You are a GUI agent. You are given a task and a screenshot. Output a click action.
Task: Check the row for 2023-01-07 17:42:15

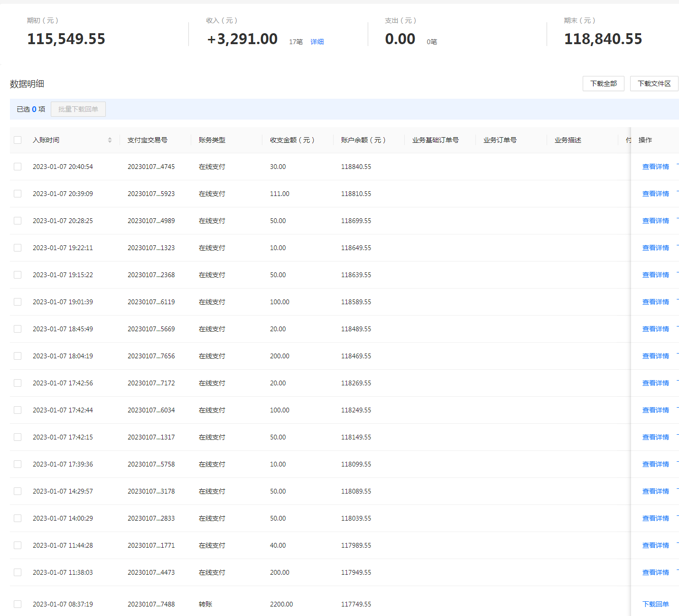(x=18, y=437)
